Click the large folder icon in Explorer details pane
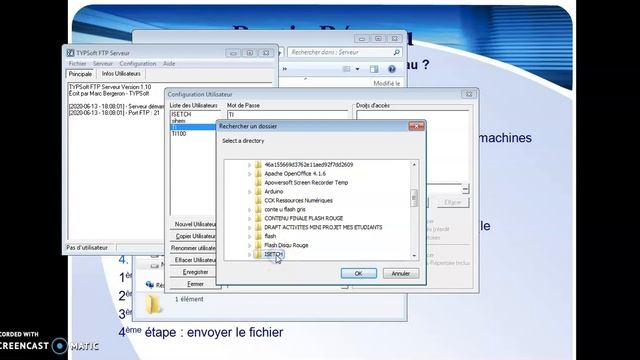The image size is (640, 360). pyautogui.click(x=153, y=304)
